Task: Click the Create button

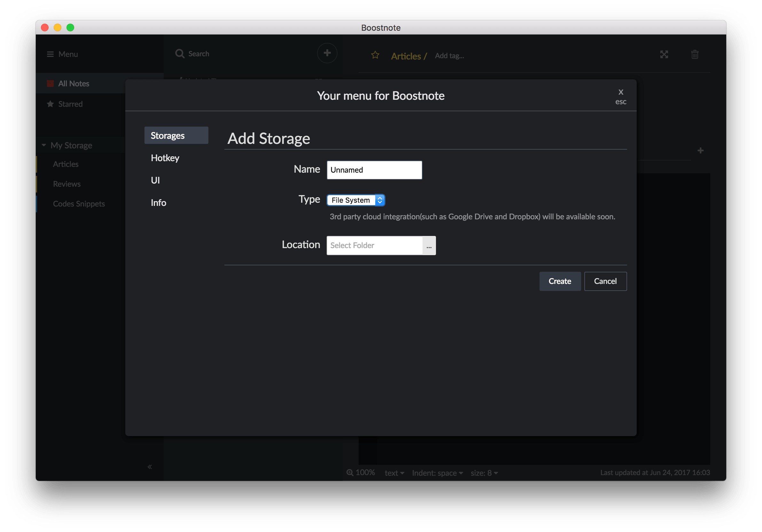Action: (560, 281)
